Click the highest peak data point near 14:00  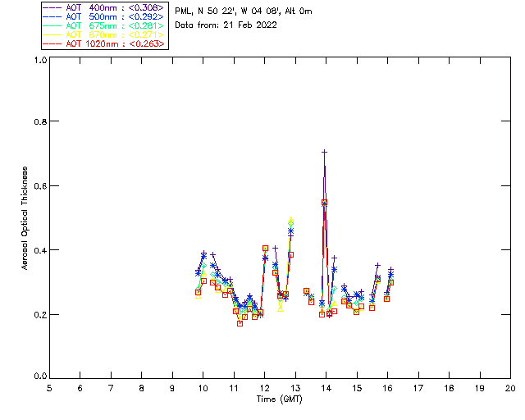(x=325, y=152)
